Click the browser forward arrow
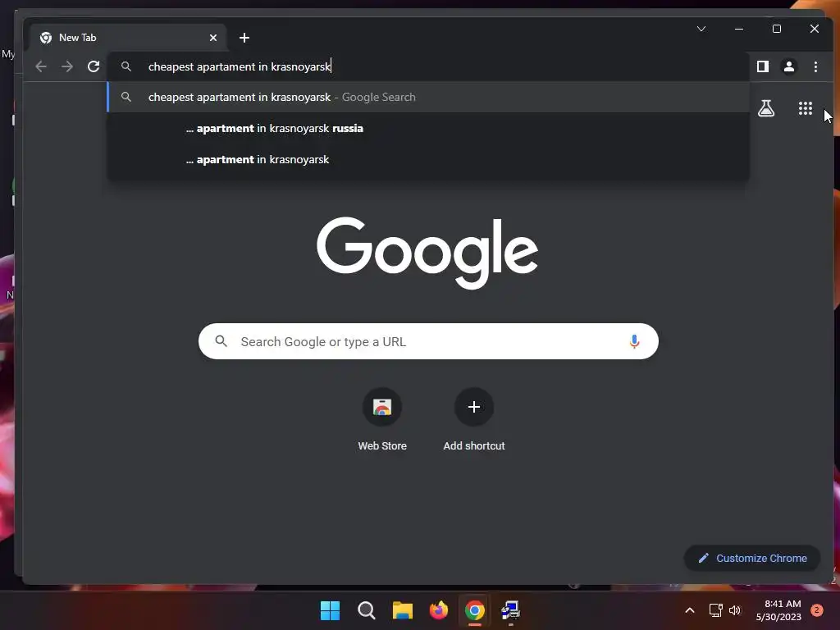The height and width of the screenshot is (630, 840). click(x=67, y=66)
